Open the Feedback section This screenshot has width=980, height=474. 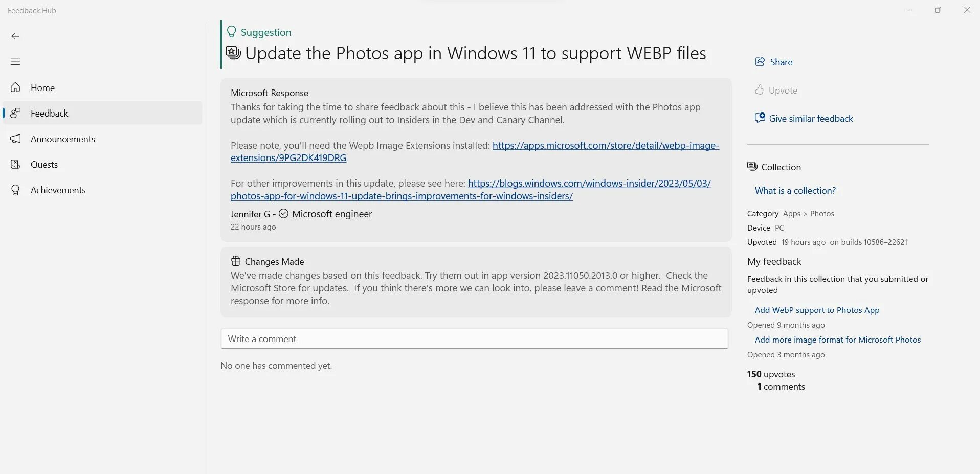49,113
